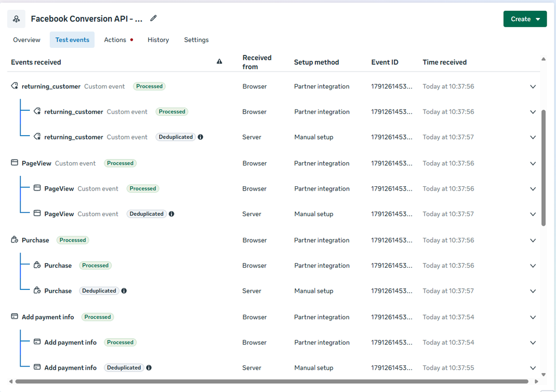Open info icon beside Deduplicated Add payment info
The image size is (556, 392).
tap(149, 368)
